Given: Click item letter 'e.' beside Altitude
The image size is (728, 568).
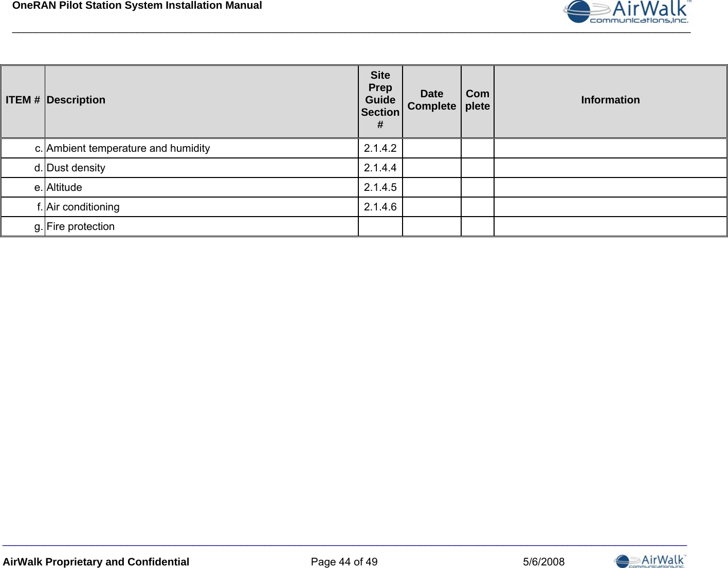Looking at the screenshot, I should point(39,187).
